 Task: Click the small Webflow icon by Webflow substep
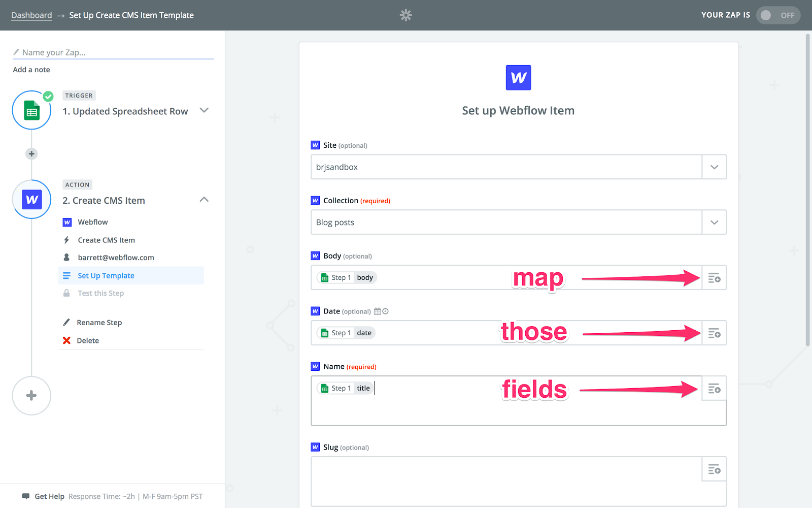coord(67,222)
